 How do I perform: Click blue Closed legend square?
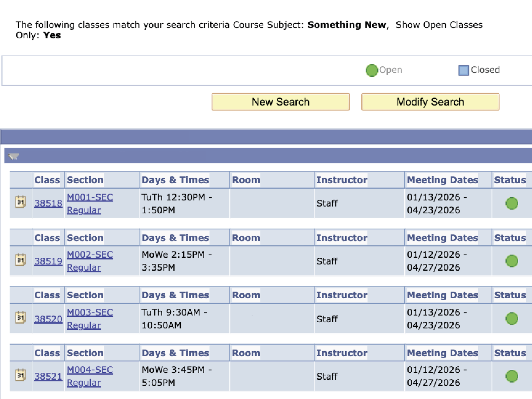pyautogui.click(x=463, y=70)
